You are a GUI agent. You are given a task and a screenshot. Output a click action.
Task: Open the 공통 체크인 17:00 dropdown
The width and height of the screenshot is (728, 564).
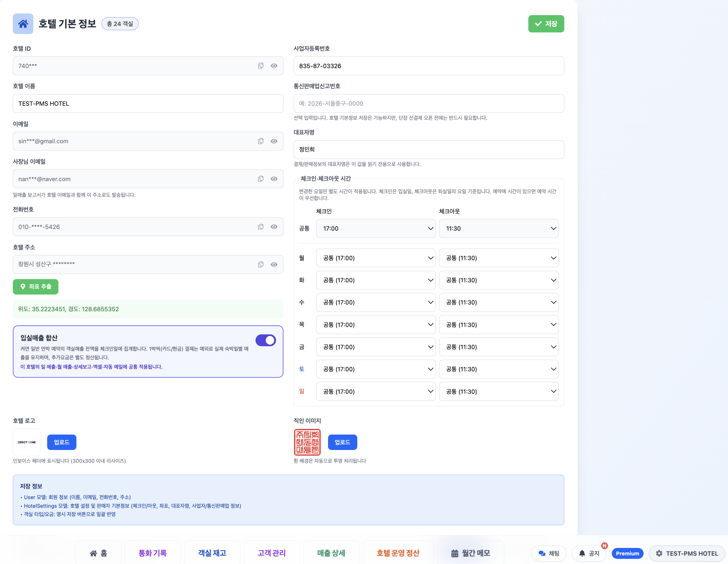tap(376, 228)
